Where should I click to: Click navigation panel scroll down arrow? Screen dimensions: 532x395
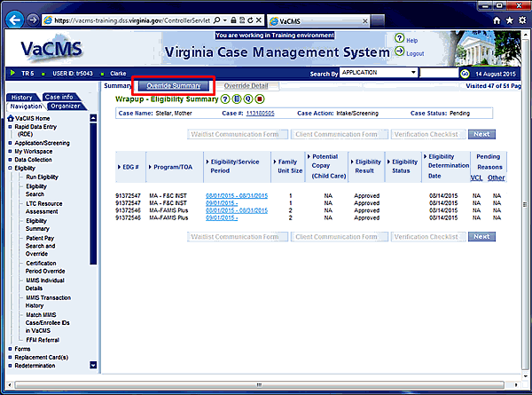(x=93, y=366)
